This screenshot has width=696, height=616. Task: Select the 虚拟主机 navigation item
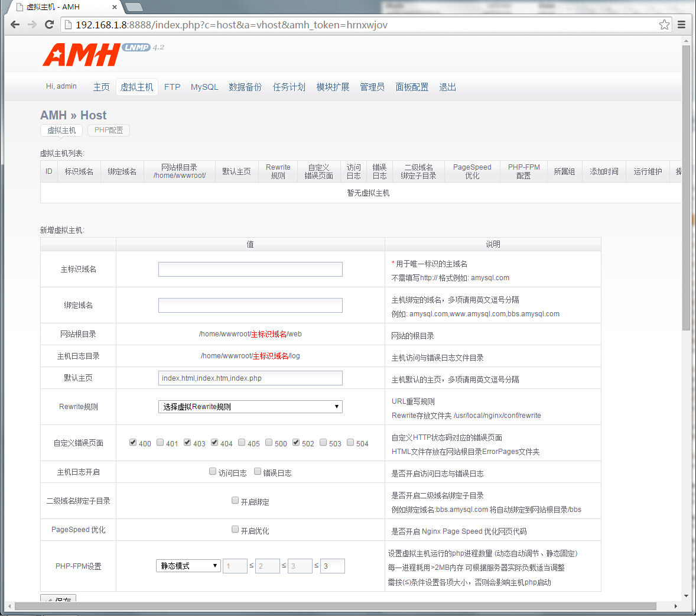click(136, 87)
